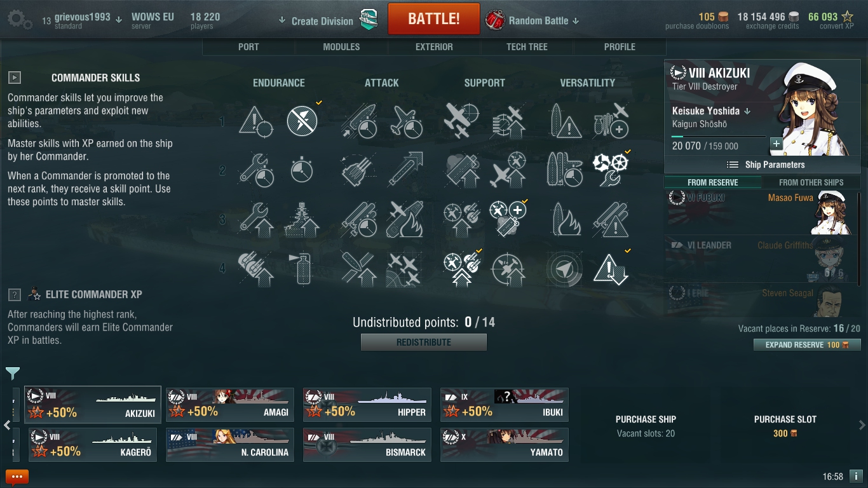The width and height of the screenshot is (868, 488).
Task: Open the chat bubble icon
Action: pyautogui.click(x=17, y=476)
